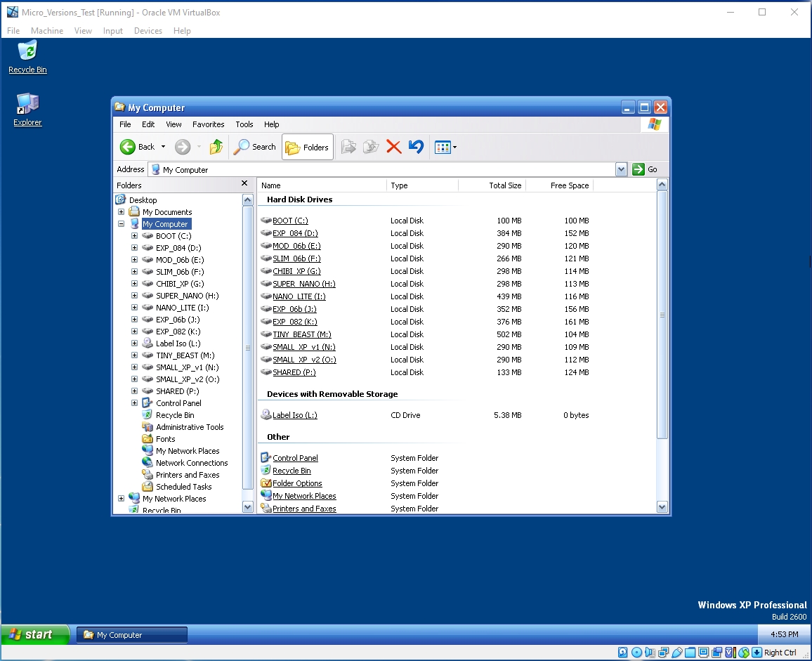Click the Go button

coord(645,169)
